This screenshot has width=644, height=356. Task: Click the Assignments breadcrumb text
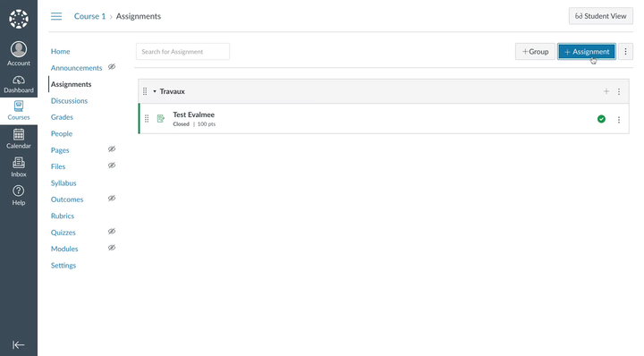[139, 16]
